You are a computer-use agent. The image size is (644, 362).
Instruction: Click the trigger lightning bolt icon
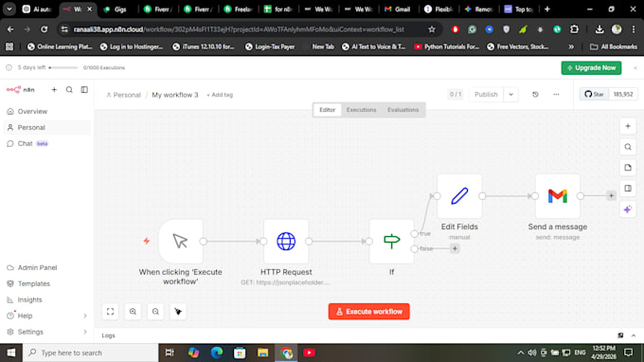[147, 242]
